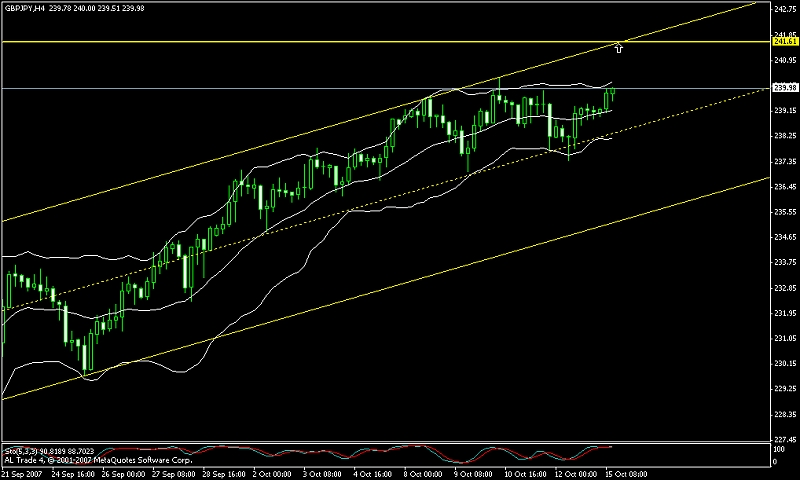Click the 8 Oct 00:00 time label
The image size is (800, 480).
point(423,474)
